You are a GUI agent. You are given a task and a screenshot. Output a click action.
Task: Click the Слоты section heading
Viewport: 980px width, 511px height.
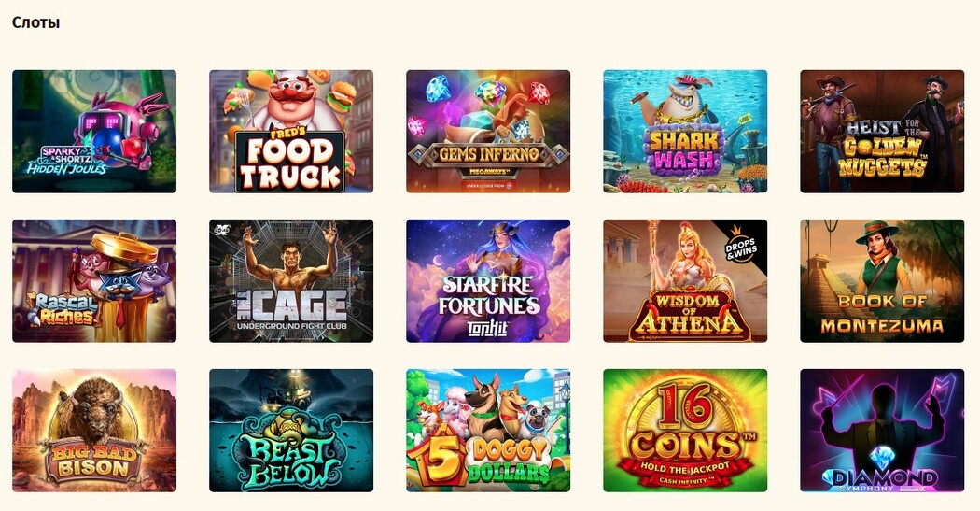click(x=36, y=22)
